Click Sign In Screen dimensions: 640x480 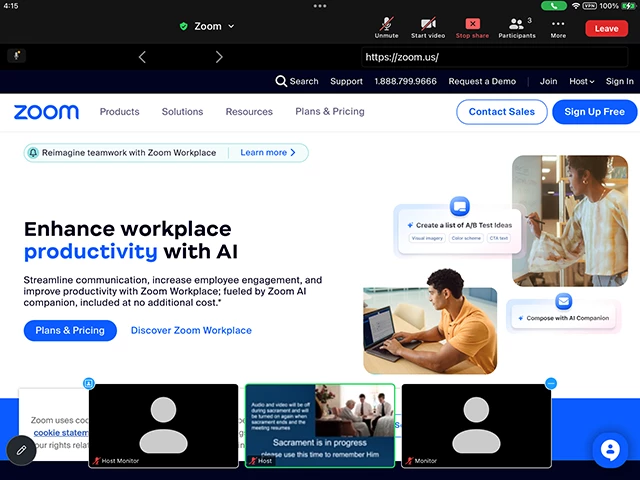tap(620, 81)
